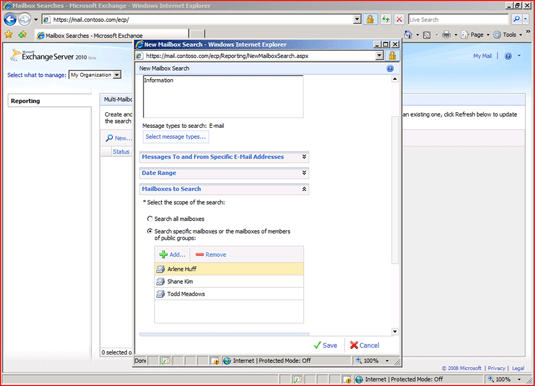535x386 pixels.
Task: Open the Select what to manage dropdown
Action: (95, 75)
